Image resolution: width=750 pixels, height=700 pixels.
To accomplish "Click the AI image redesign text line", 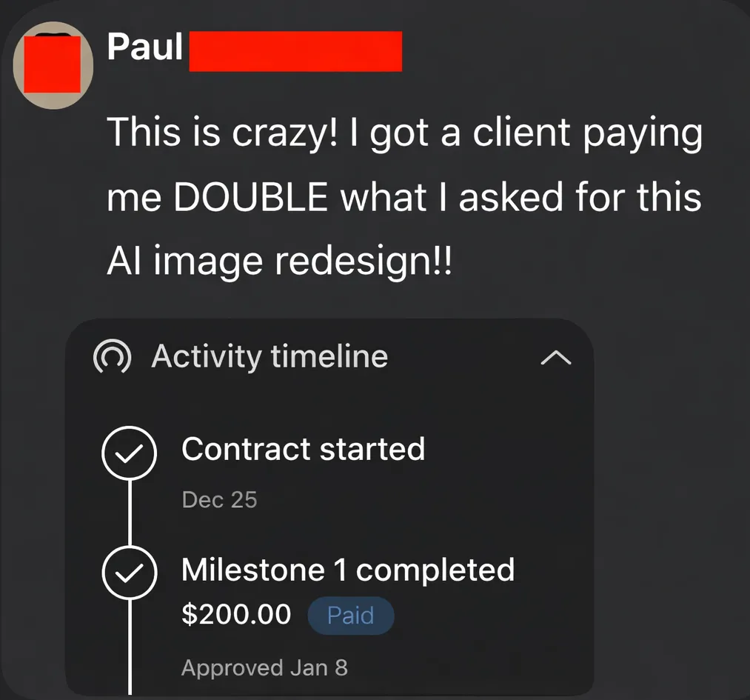I will tap(279, 262).
